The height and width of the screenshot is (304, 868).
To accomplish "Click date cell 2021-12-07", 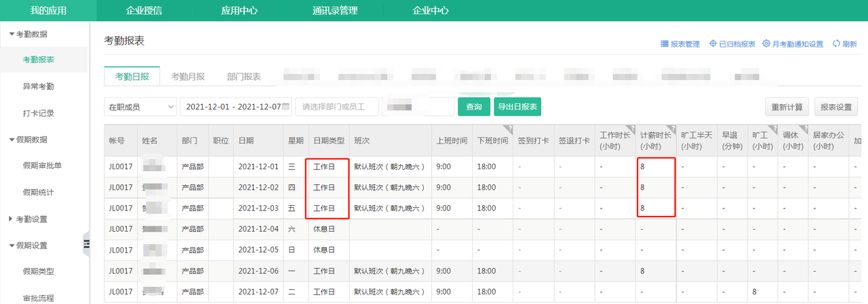I will [x=258, y=292].
